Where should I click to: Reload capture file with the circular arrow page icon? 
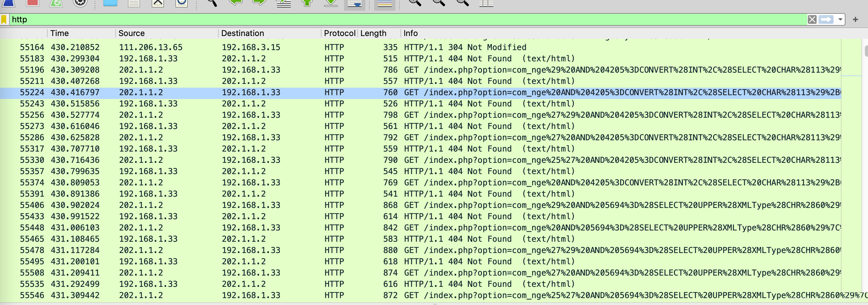(181, 3)
